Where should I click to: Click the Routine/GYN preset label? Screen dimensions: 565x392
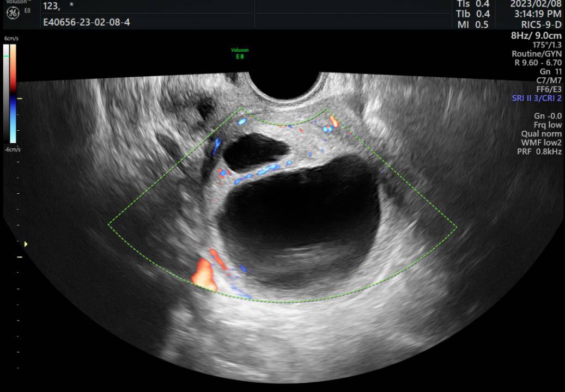537,54
